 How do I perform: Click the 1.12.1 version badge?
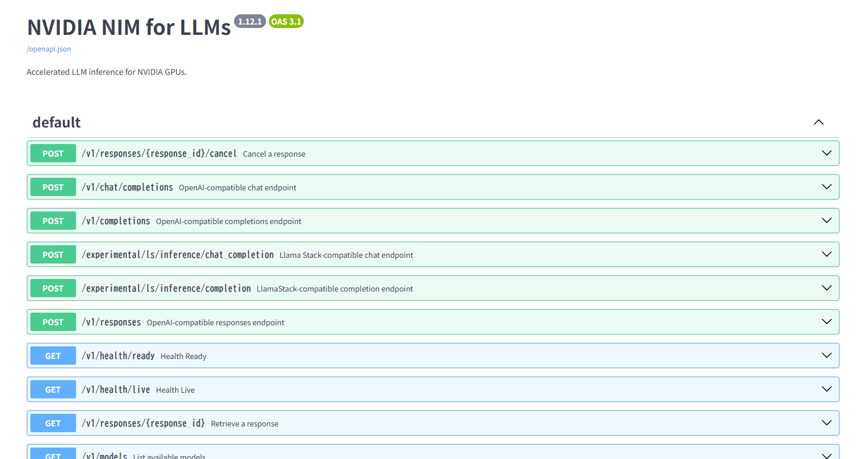(250, 21)
